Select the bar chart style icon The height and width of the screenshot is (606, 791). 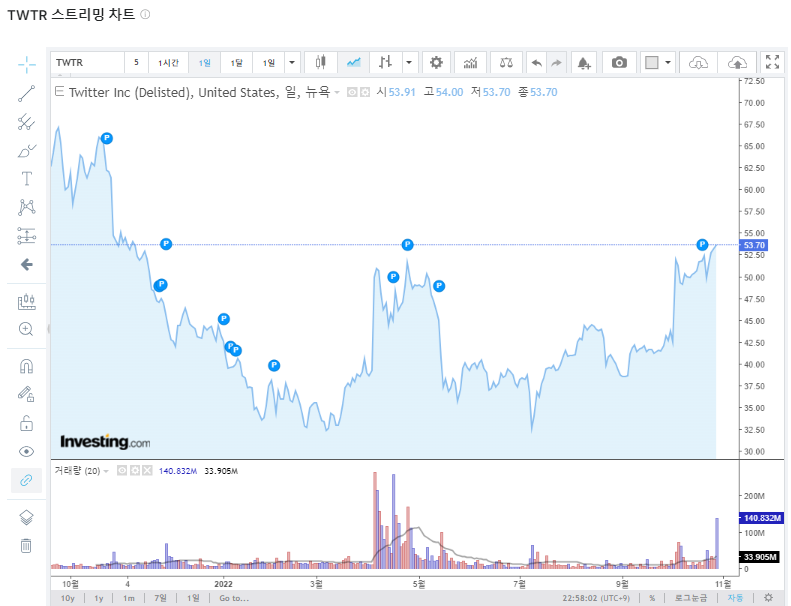click(x=386, y=63)
